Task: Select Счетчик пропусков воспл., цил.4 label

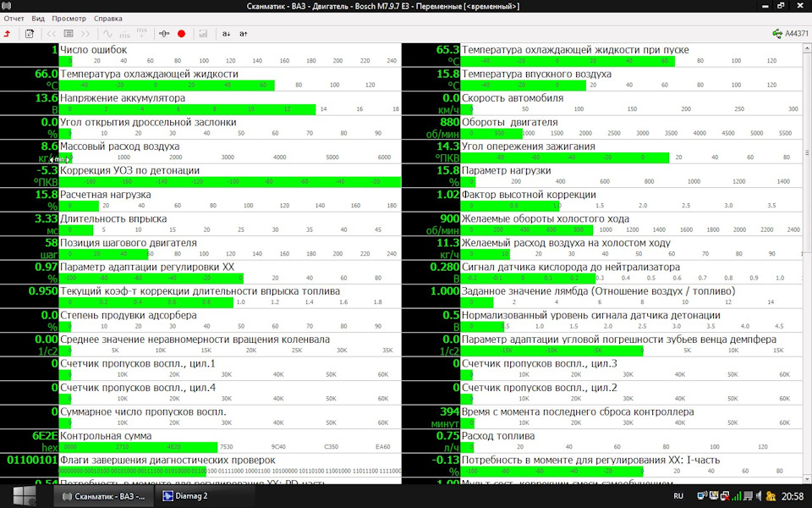Action: pos(138,388)
